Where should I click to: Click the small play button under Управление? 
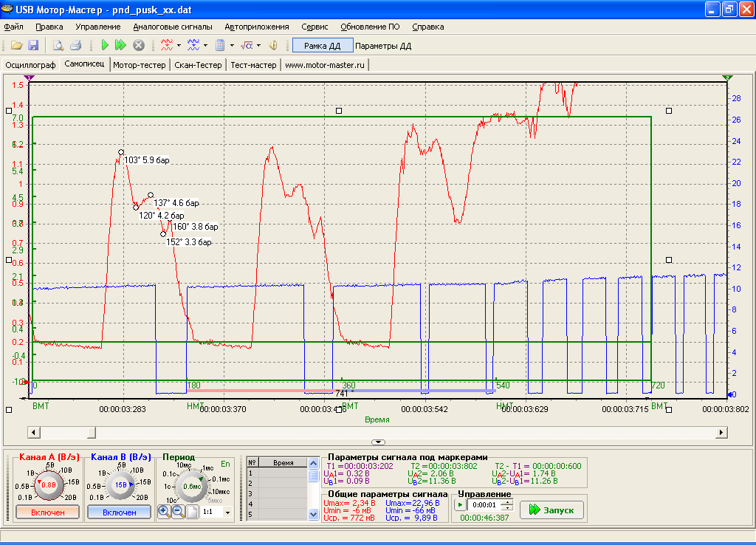coord(460,505)
